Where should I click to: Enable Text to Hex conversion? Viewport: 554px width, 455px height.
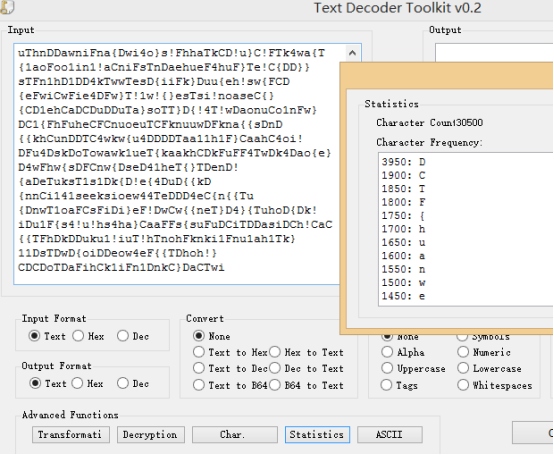pos(230,352)
